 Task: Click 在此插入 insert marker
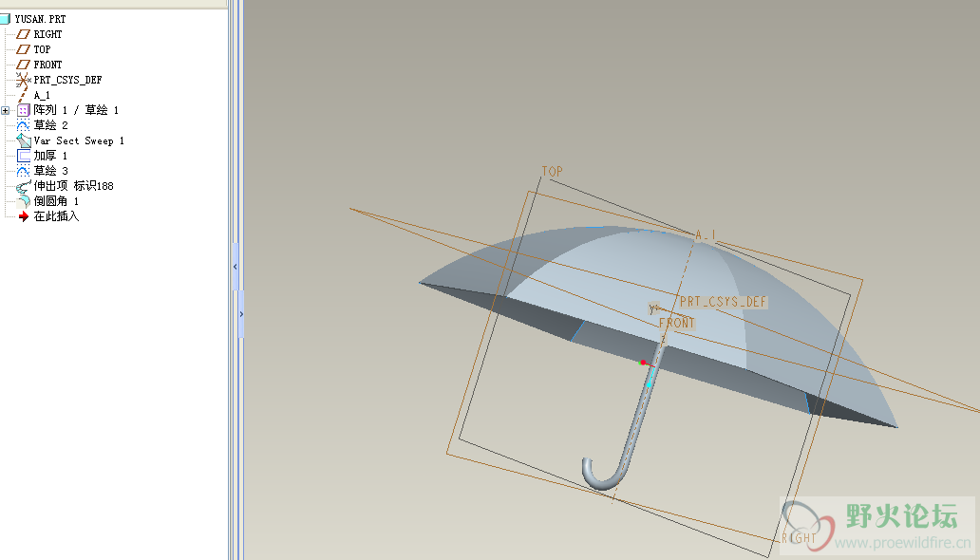click(x=56, y=216)
